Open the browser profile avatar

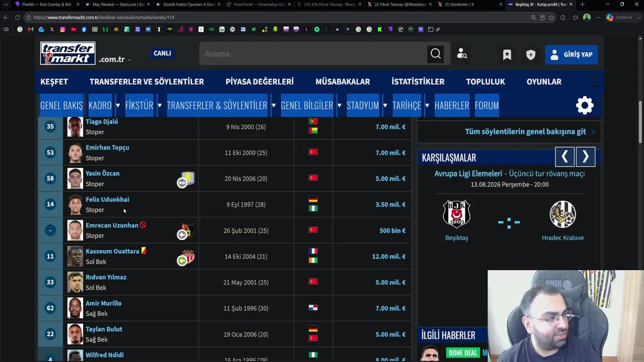587,17
